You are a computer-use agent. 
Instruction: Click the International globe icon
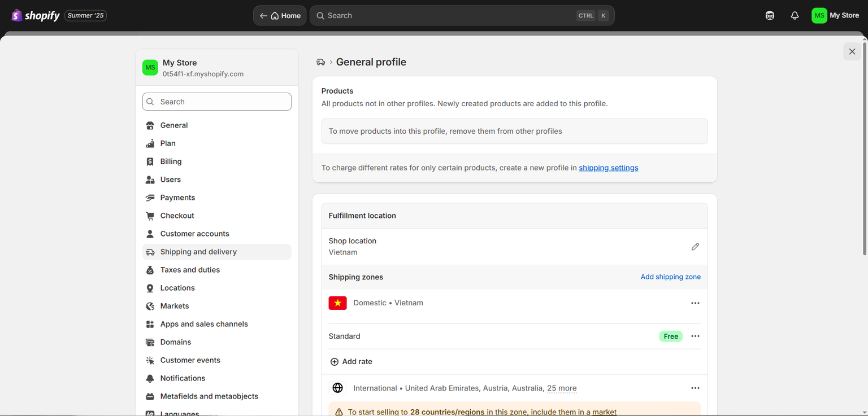[338, 388]
